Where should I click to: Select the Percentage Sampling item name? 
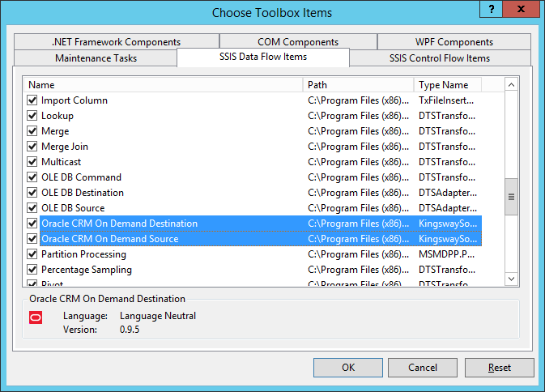pyautogui.click(x=87, y=270)
